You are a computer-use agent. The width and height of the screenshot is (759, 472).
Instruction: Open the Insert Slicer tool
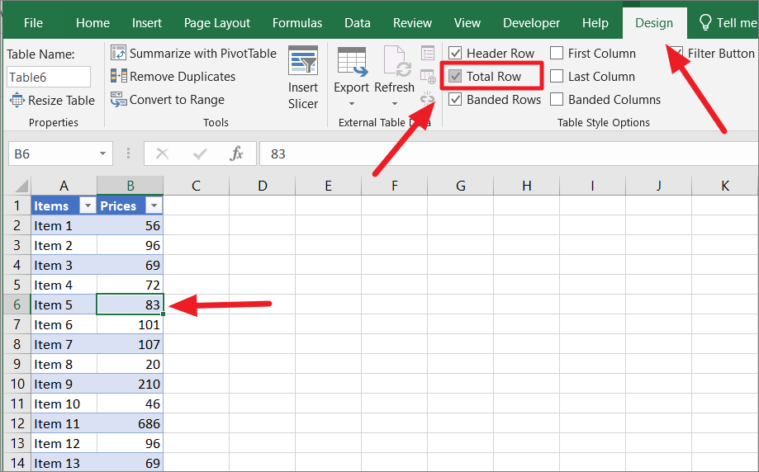[x=303, y=78]
